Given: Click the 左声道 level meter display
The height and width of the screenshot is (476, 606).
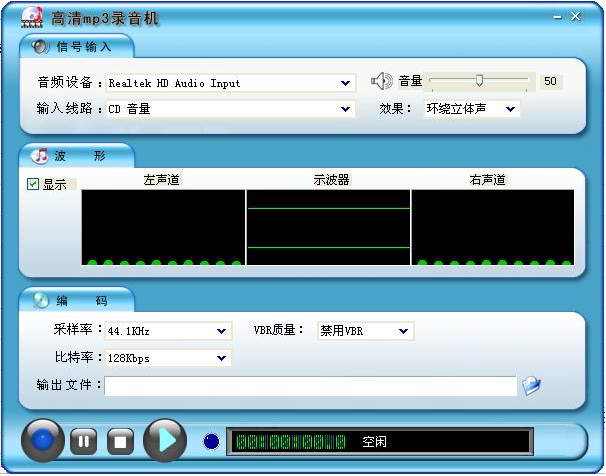Looking at the screenshot, I should [x=163, y=228].
